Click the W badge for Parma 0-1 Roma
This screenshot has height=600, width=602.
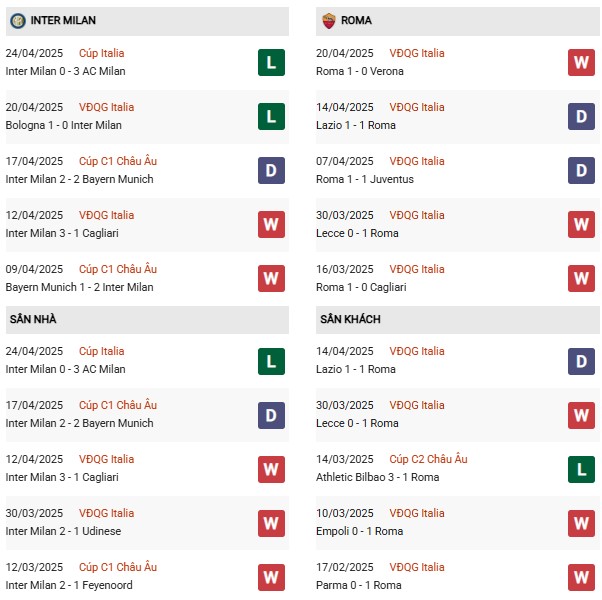[582, 577]
